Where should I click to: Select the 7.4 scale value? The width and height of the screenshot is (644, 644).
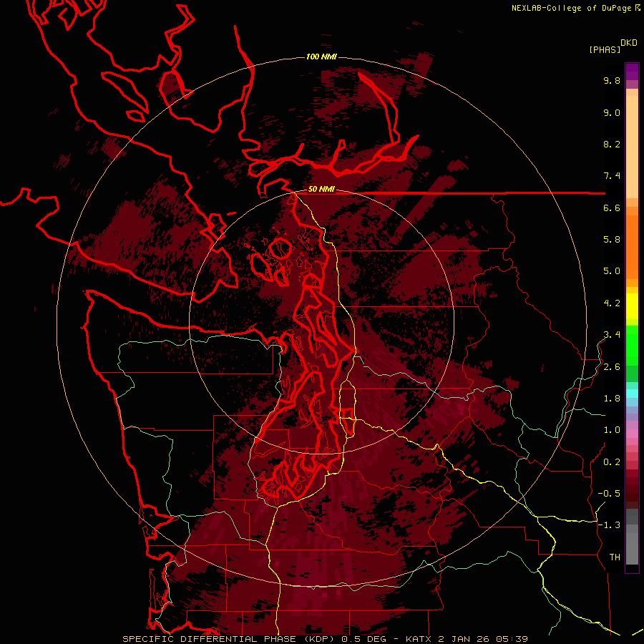[612, 176]
